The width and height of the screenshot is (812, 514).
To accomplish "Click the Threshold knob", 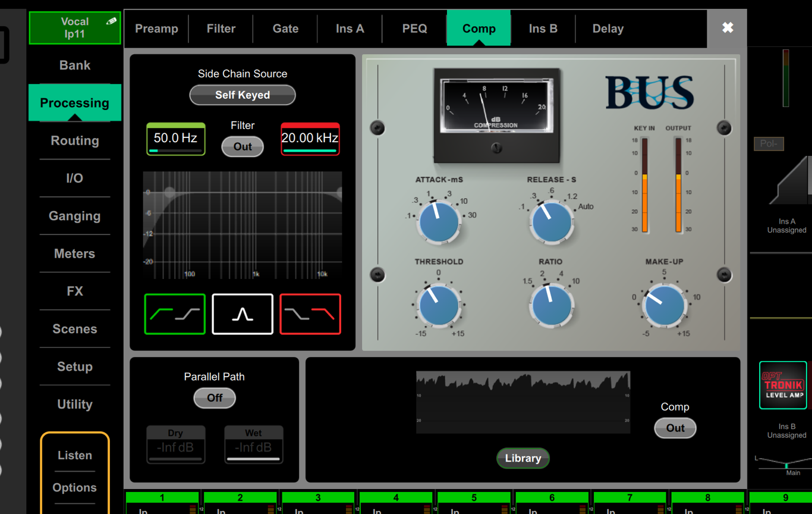I will [439, 305].
